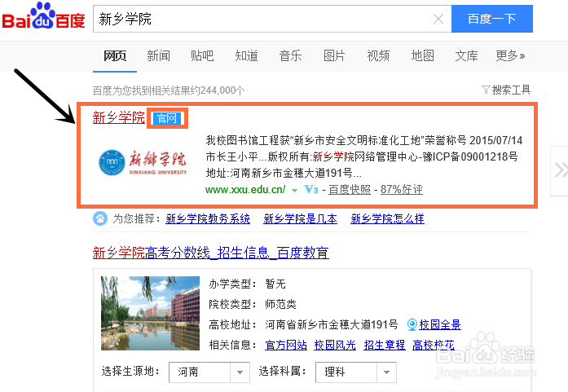This screenshot has width=568, height=392.
Task: Expand the 更多» menu
Action: pyautogui.click(x=510, y=55)
